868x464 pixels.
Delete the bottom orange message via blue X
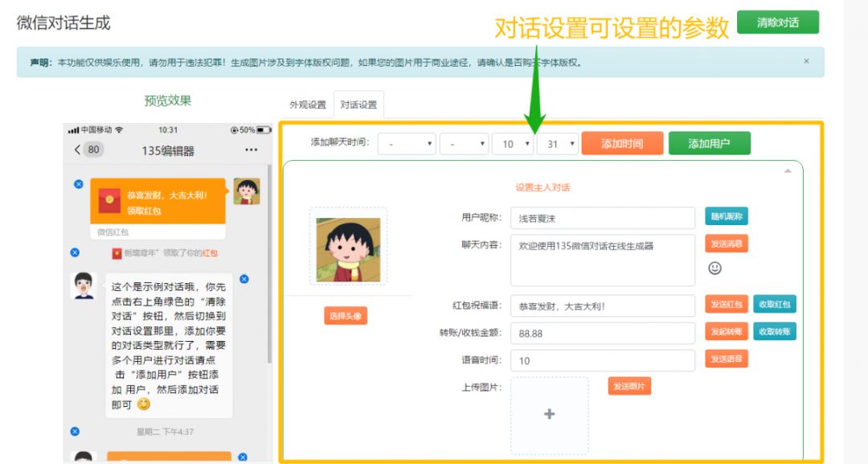[x=243, y=458]
